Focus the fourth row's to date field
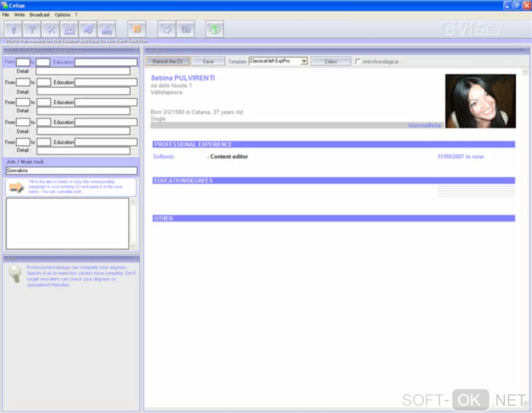The image size is (532, 413). point(44,122)
